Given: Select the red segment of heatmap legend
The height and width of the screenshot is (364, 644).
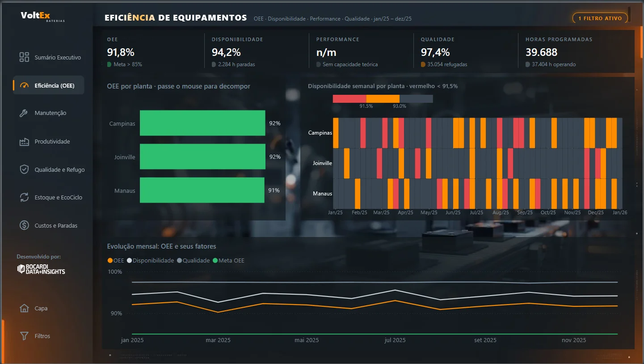Looking at the screenshot, I should click(x=349, y=99).
